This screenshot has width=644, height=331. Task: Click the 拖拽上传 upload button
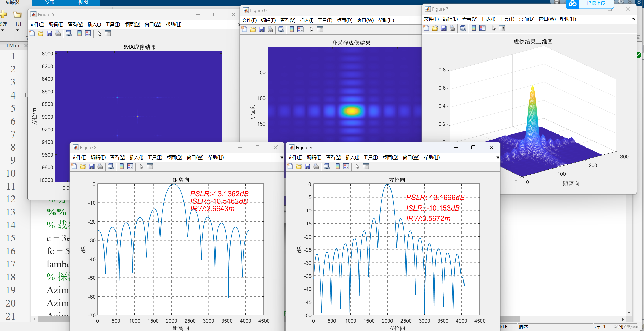(x=596, y=3)
